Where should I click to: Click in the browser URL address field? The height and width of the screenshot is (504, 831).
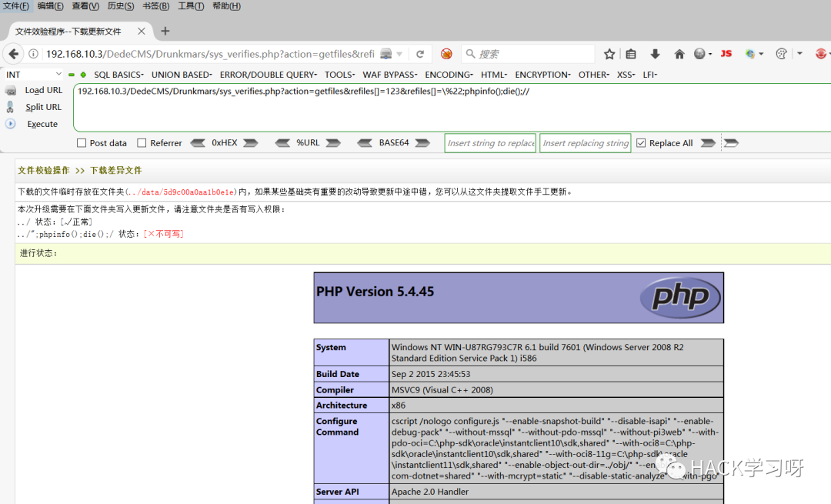(210, 54)
